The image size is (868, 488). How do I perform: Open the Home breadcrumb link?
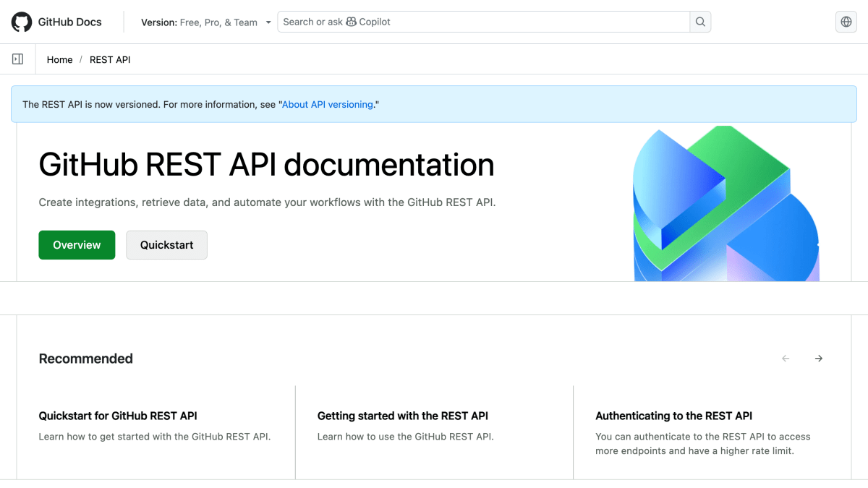pos(59,60)
